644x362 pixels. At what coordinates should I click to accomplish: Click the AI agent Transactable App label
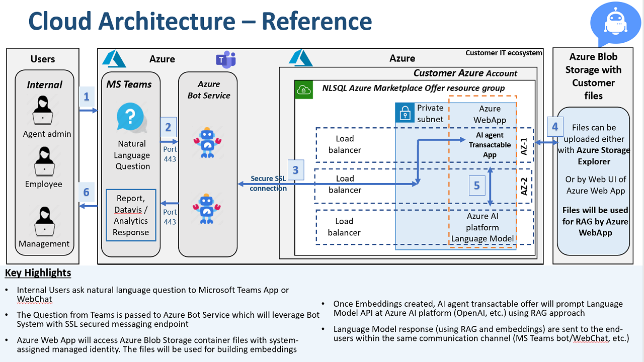click(490, 145)
